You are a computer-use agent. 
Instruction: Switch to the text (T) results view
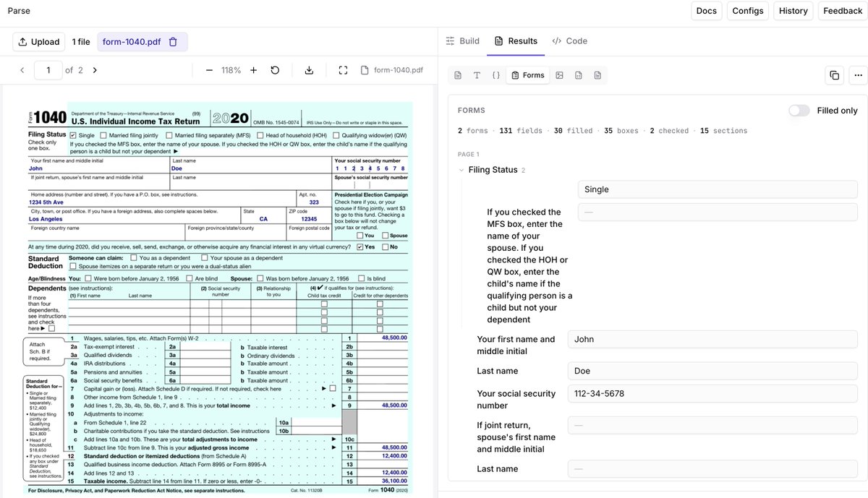477,75
